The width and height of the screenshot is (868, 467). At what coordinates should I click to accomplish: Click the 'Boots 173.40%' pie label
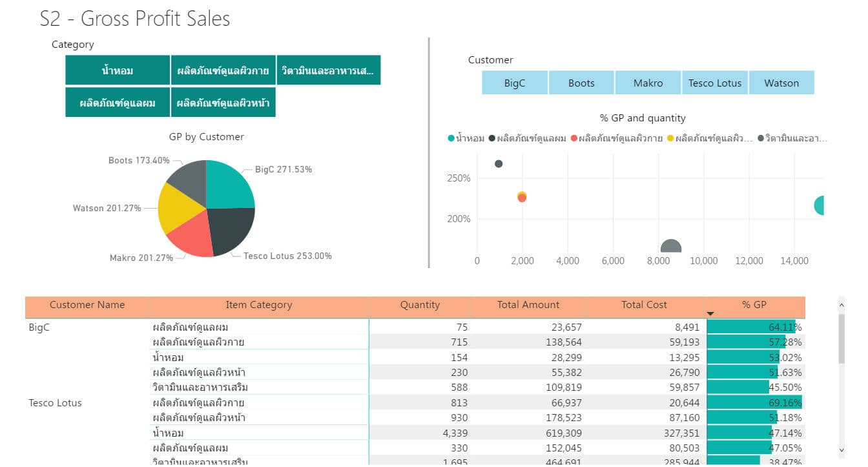point(139,160)
